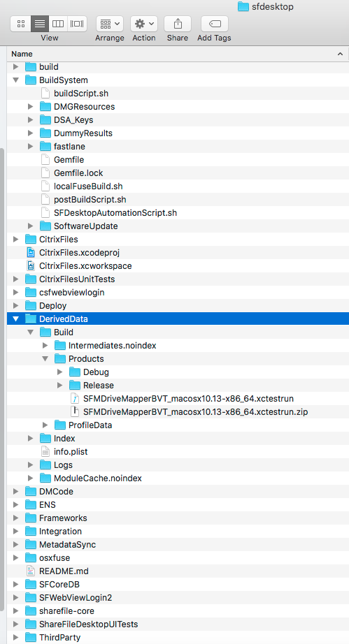
Task: Expand the Intermediates.noindex folder
Action: tap(45, 346)
